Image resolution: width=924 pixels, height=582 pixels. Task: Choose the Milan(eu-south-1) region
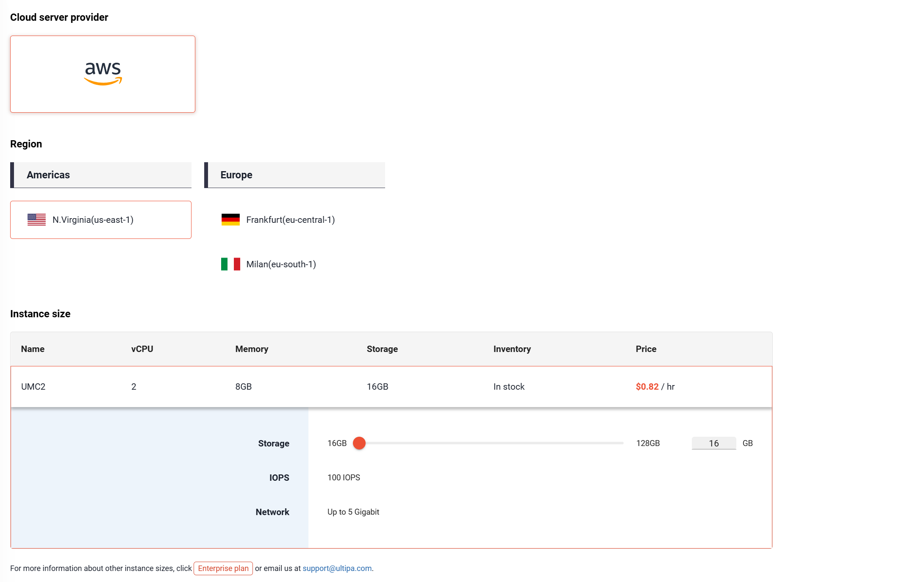(281, 264)
